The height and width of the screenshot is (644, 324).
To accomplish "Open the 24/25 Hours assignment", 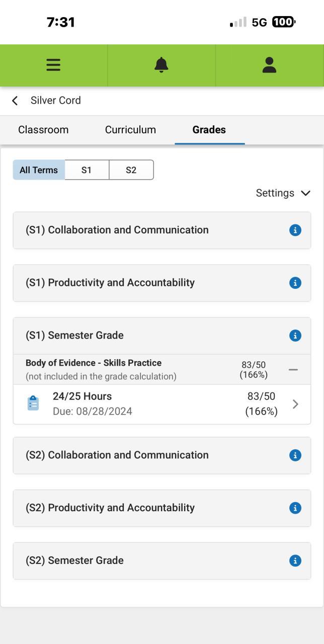I will 83,397.
